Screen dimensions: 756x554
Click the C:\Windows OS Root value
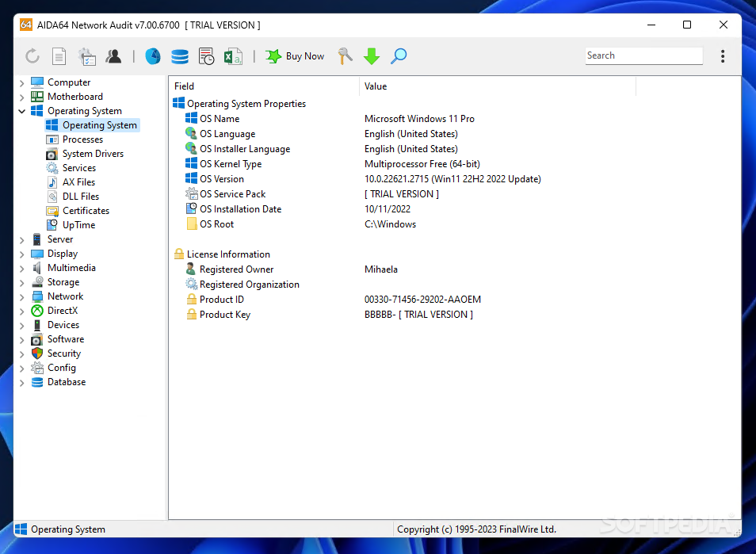(390, 224)
